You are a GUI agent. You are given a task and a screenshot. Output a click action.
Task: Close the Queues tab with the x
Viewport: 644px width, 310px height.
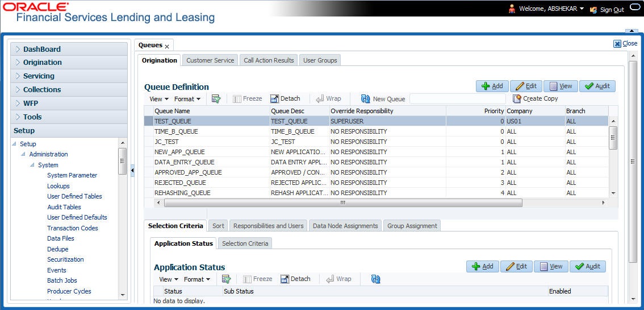pyautogui.click(x=167, y=47)
